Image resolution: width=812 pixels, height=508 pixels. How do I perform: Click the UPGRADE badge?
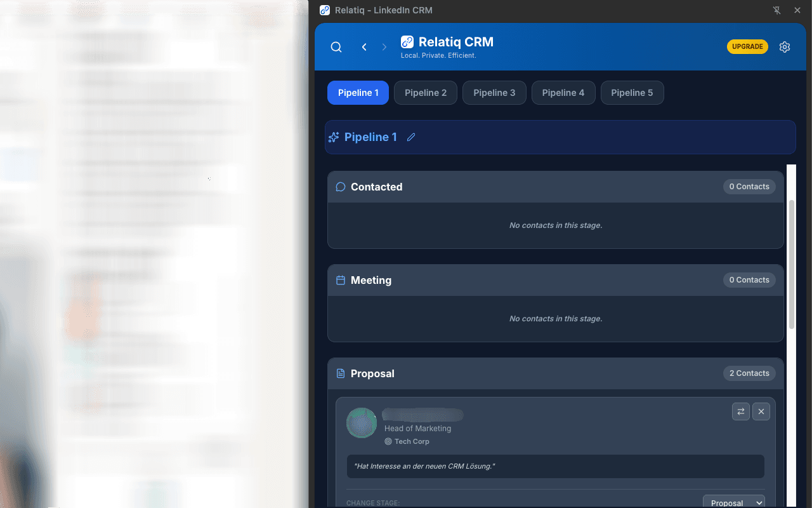747,46
